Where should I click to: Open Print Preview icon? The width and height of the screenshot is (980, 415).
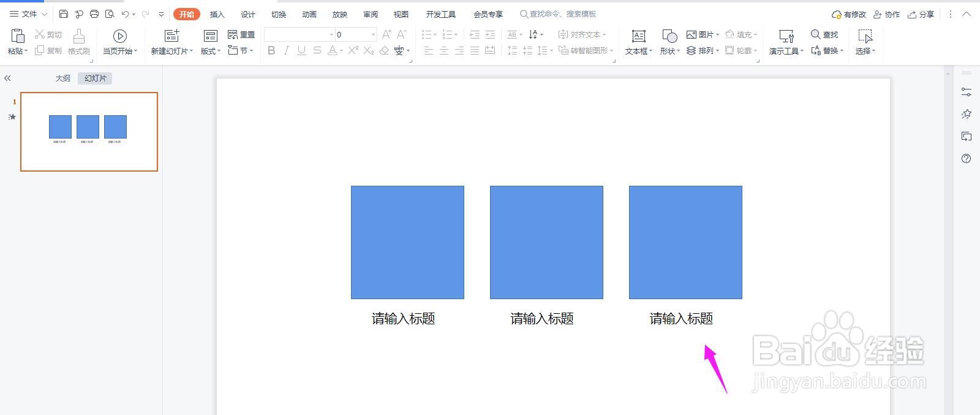click(110, 13)
